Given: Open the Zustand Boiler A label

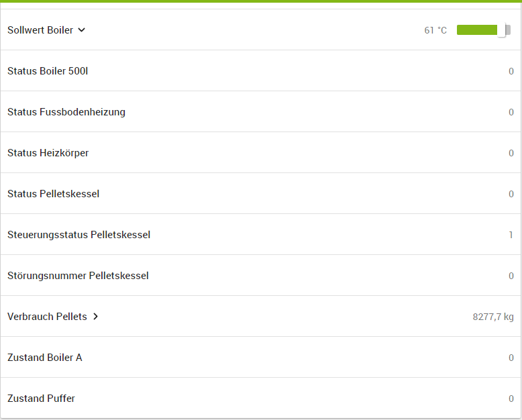Looking at the screenshot, I should [x=45, y=358].
